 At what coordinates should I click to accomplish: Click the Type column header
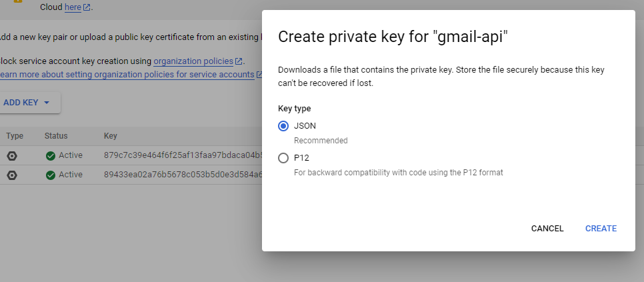click(x=15, y=136)
